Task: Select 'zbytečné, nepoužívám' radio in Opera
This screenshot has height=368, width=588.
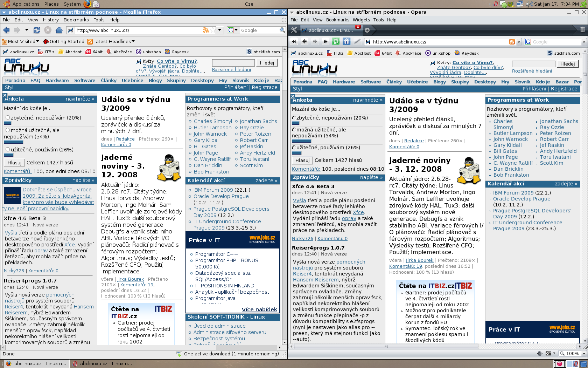Action: click(294, 118)
